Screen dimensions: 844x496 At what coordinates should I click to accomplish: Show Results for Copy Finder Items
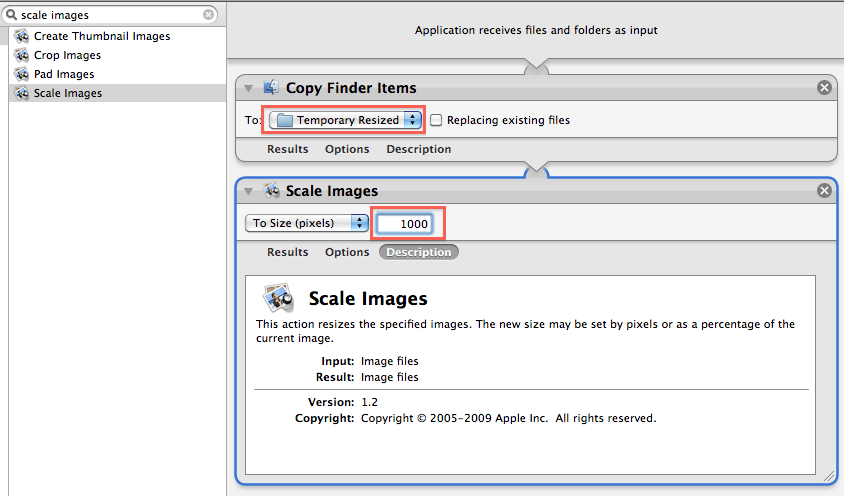point(287,149)
